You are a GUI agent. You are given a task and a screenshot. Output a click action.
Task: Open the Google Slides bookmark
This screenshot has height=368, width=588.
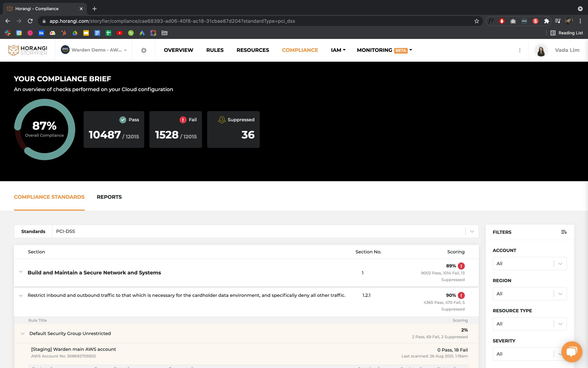pos(86,33)
